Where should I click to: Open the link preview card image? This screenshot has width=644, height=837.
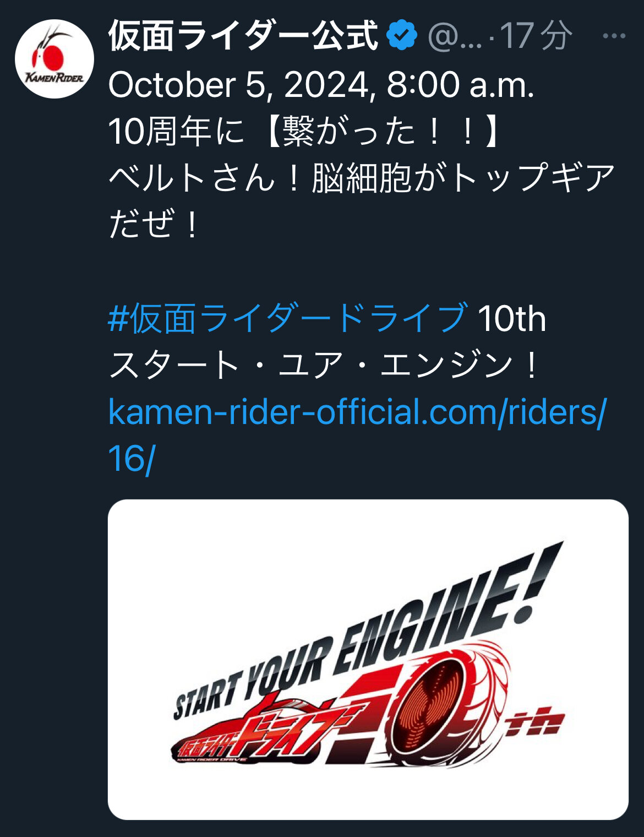coord(368,659)
